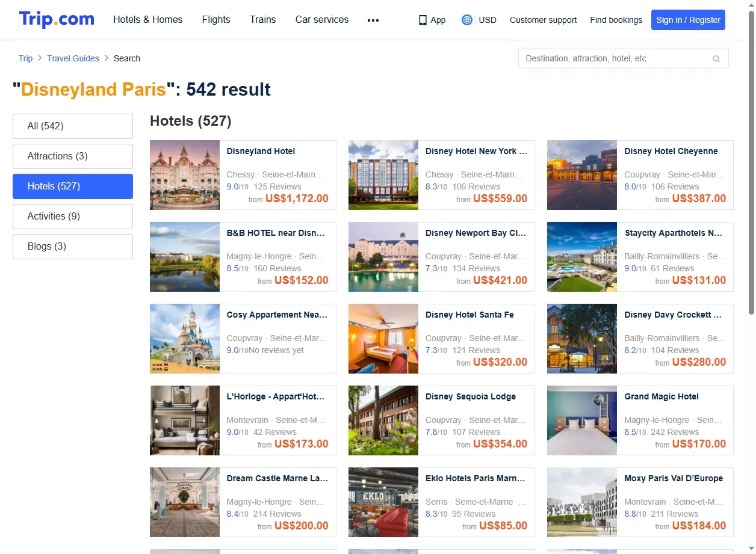Click Disneyland Hotel title
Screen dimensions: 756x554
pos(261,152)
